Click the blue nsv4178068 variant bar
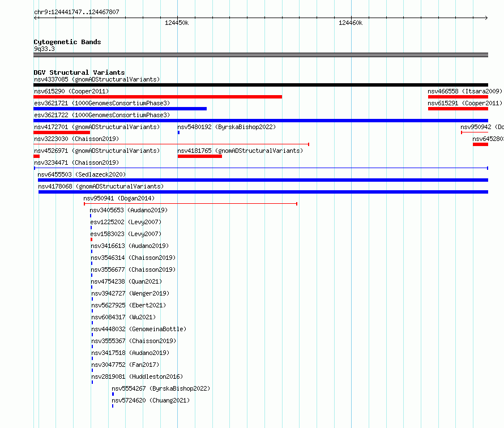Viewport: 504px width, 428px height. (263, 192)
